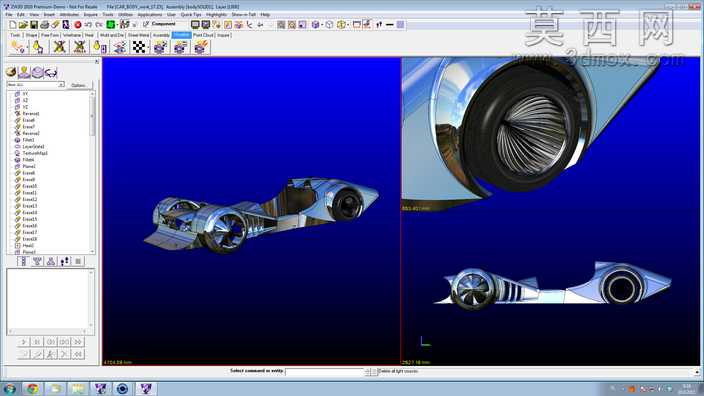
Task: Click the globe icon in left panel
Action: click(11, 72)
